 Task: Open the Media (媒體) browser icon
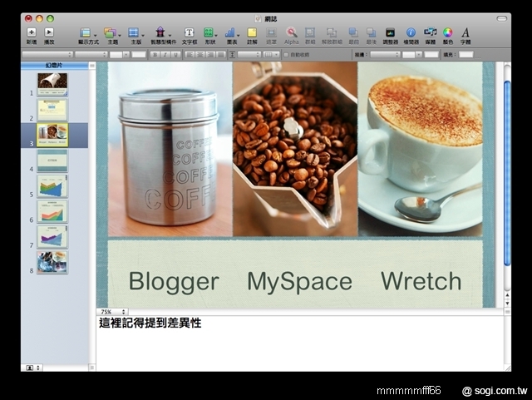click(x=430, y=33)
